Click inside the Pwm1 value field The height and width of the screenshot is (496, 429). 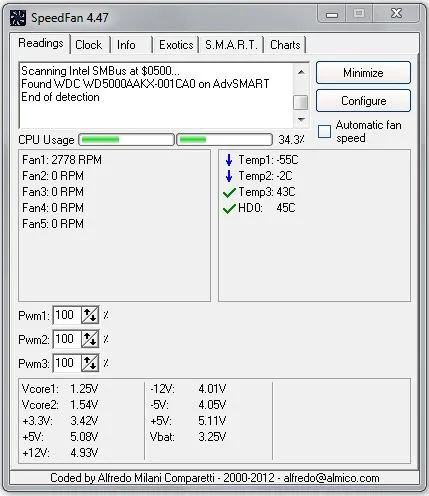pyautogui.click(x=67, y=315)
